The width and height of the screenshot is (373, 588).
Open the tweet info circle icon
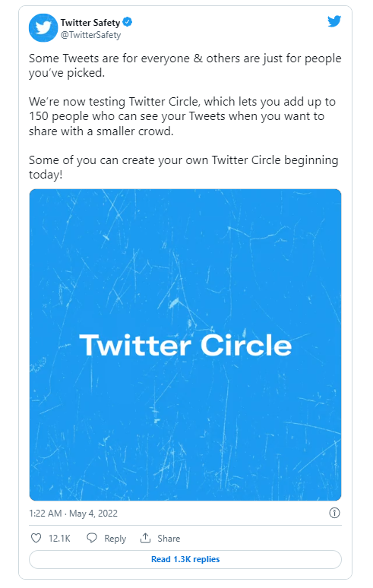[x=334, y=513]
